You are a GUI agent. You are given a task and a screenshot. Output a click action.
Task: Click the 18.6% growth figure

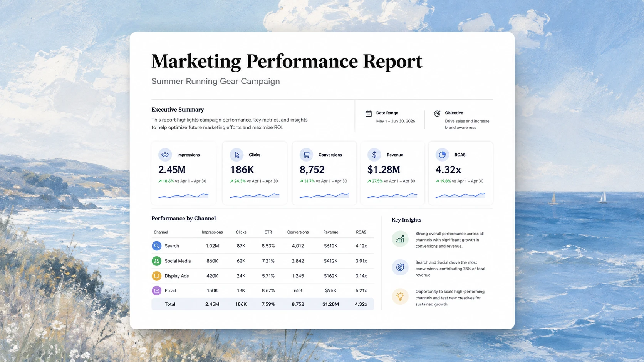click(x=168, y=181)
